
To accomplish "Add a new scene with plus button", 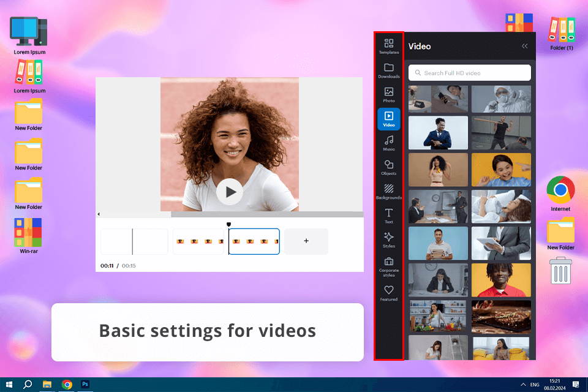I will (x=306, y=241).
